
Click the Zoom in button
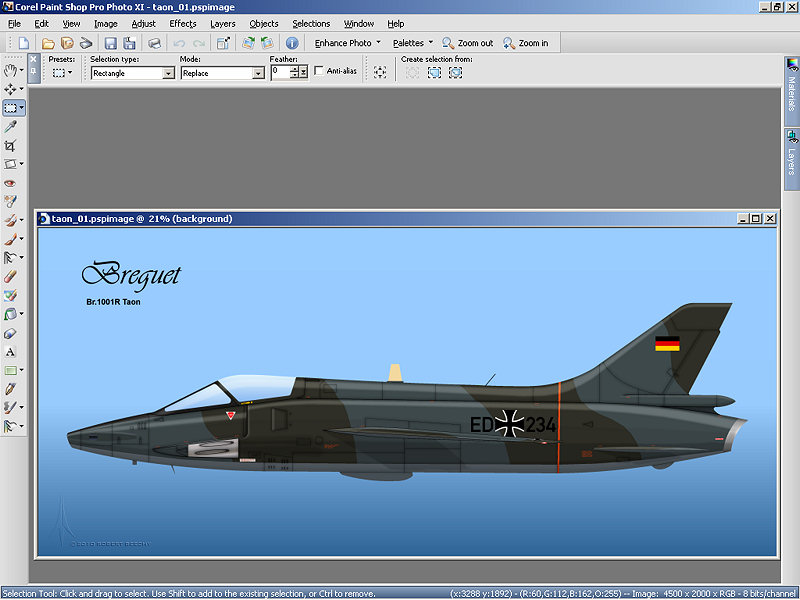click(x=526, y=43)
